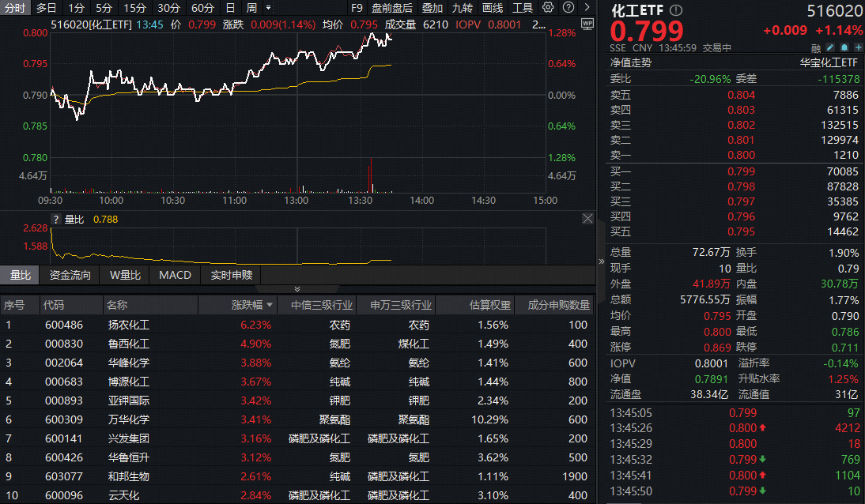
Task: Click the 融 margin trading icon
Action: click(x=815, y=48)
